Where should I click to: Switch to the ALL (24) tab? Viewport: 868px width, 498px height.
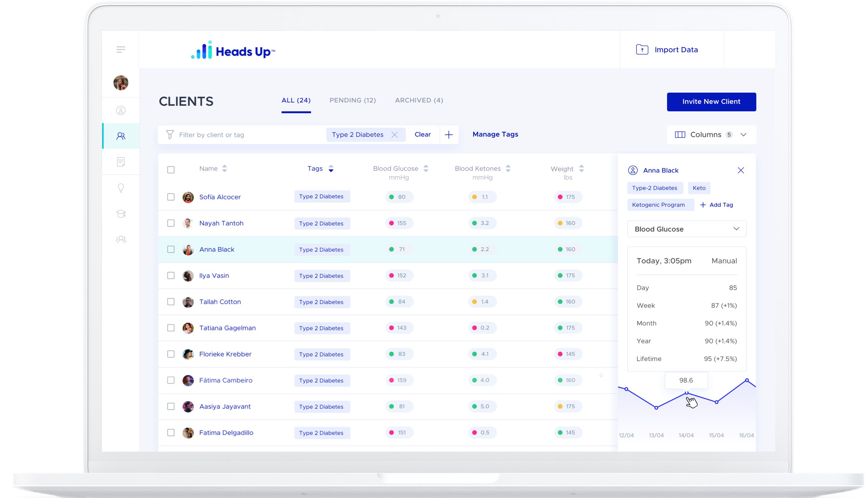click(296, 101)
